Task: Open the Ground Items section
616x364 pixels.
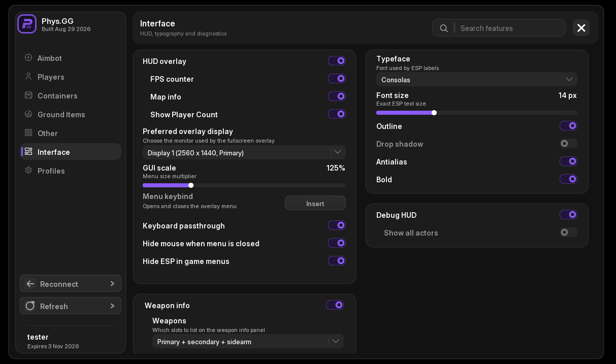Action: click(x=71, y=114)
